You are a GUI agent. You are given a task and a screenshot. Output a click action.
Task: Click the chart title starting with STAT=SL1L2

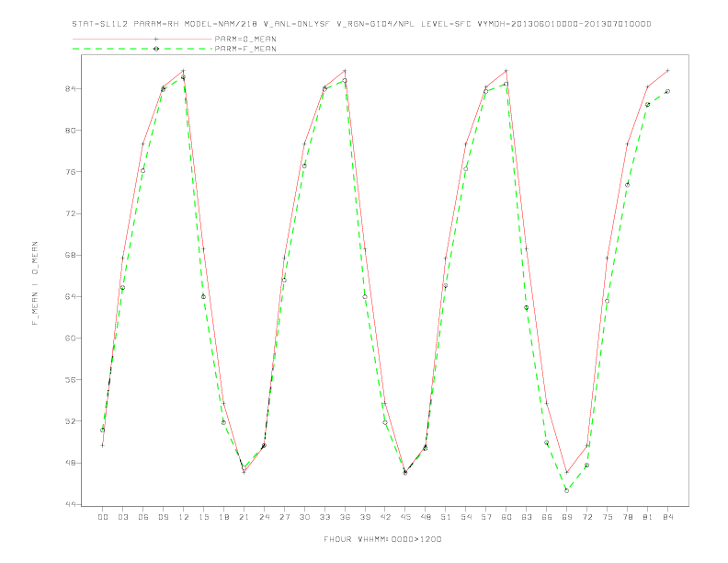coord(361,24)
